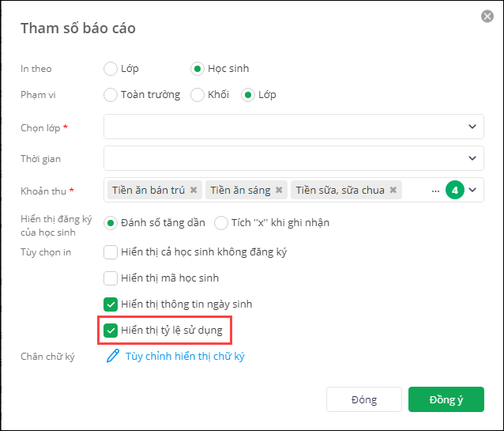Select the Lớp option for In theo
Screen dimensions: 504x431
[111, 69]
